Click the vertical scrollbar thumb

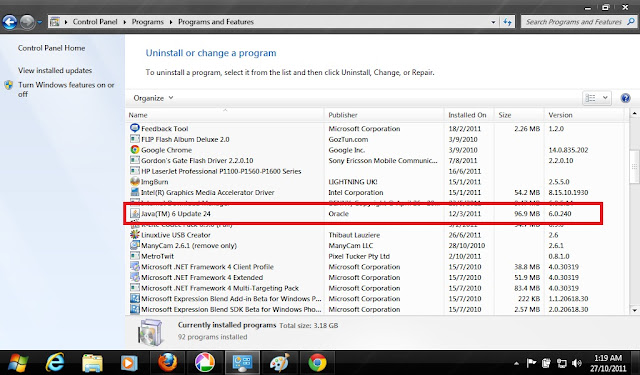coord(634,166)
